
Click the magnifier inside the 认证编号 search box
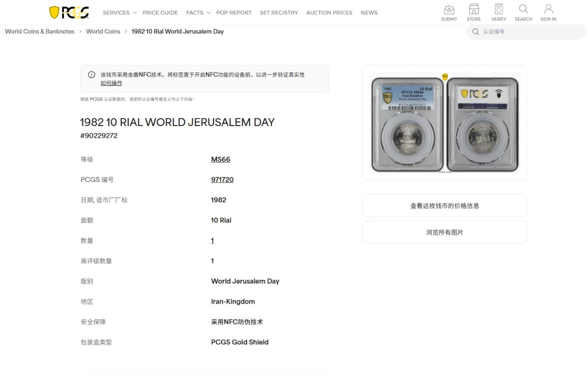pos(475,32)
